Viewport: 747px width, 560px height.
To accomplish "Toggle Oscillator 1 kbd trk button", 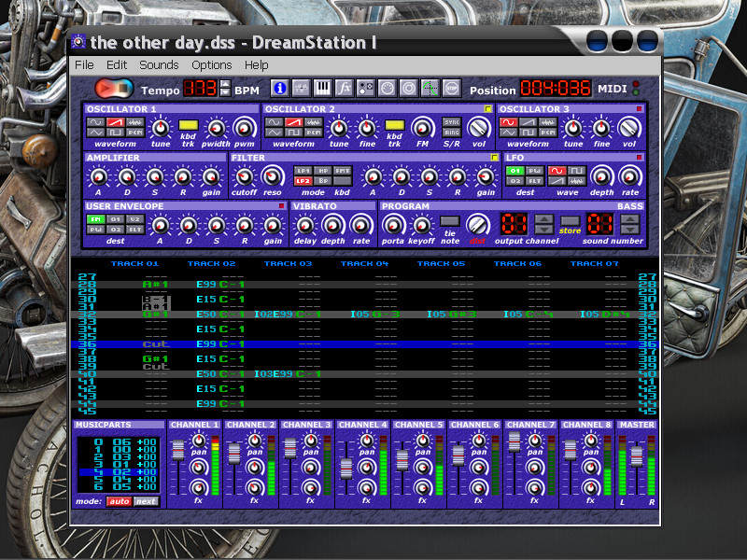I will click(x=189, y=125).
